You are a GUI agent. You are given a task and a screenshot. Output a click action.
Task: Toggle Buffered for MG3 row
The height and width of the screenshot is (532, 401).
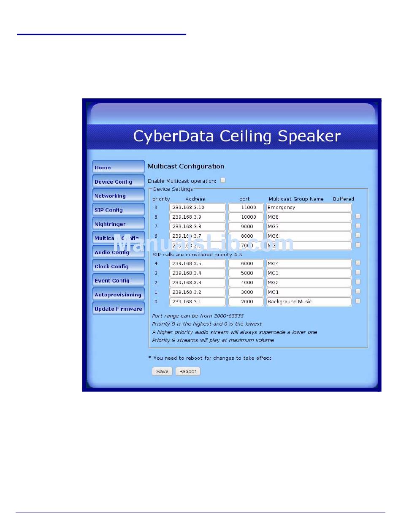pyautogui.click(x=358, y=272)
